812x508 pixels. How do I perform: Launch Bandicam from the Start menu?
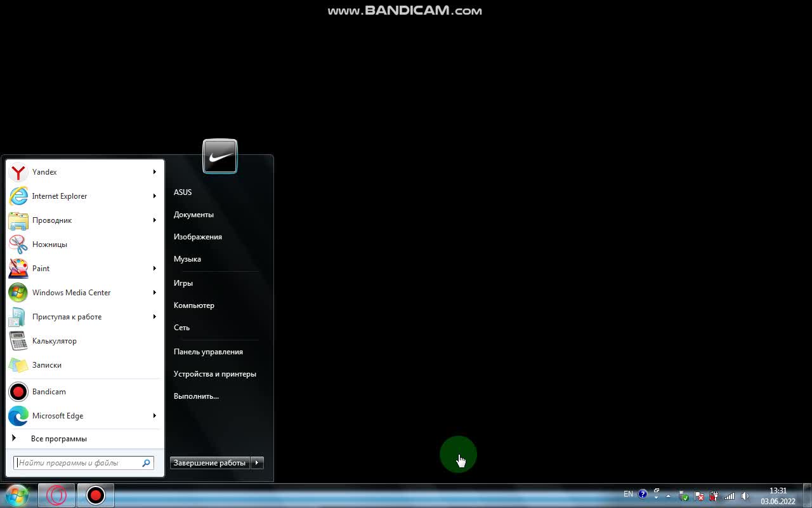click(x=85, y=392)
